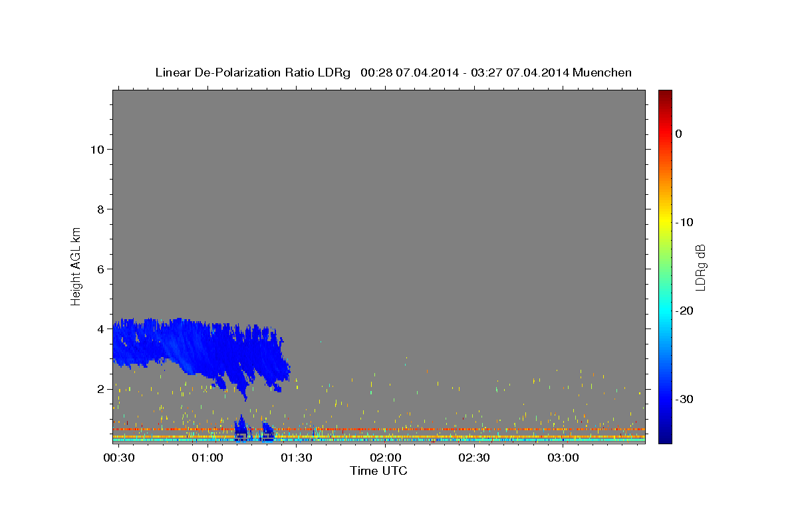Click the height tick label 4
This screenshot has height=532, width=798.
(101, 329)
